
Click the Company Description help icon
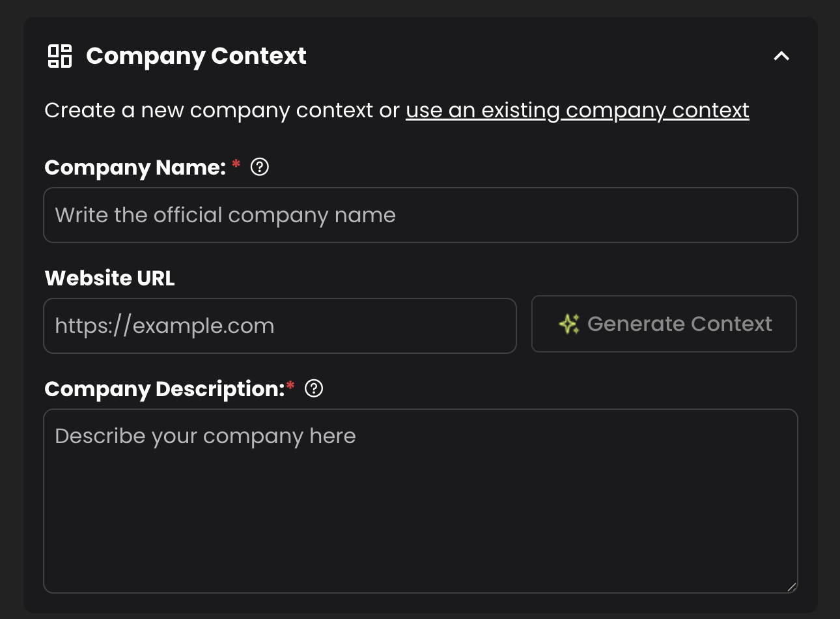click(x=314, y=389)
